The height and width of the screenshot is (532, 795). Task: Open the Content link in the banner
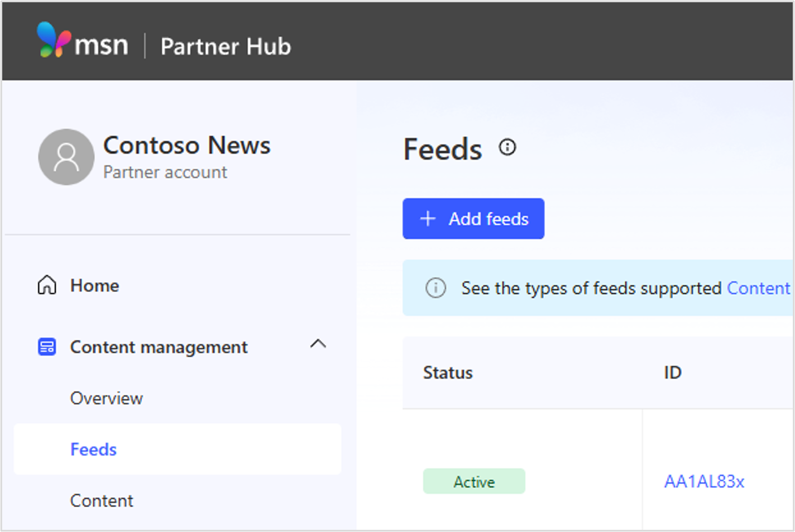pyautogui.click(x=758, y=288)
